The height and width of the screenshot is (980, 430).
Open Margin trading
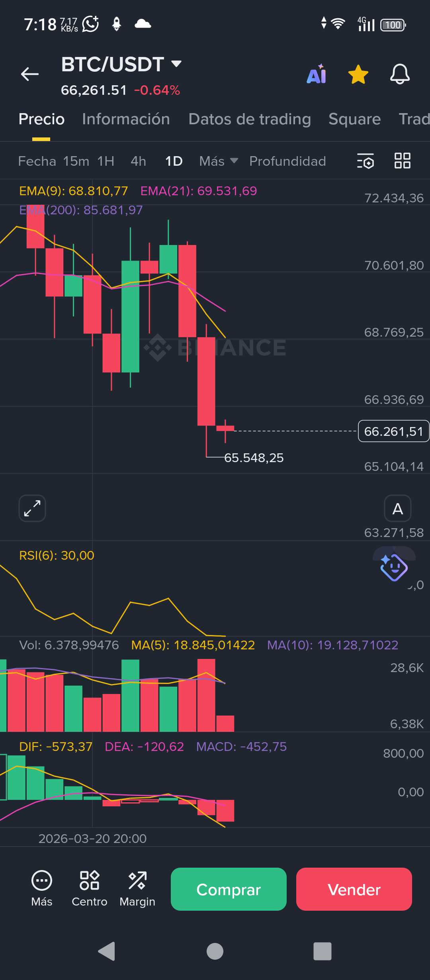tap(137, 889)
